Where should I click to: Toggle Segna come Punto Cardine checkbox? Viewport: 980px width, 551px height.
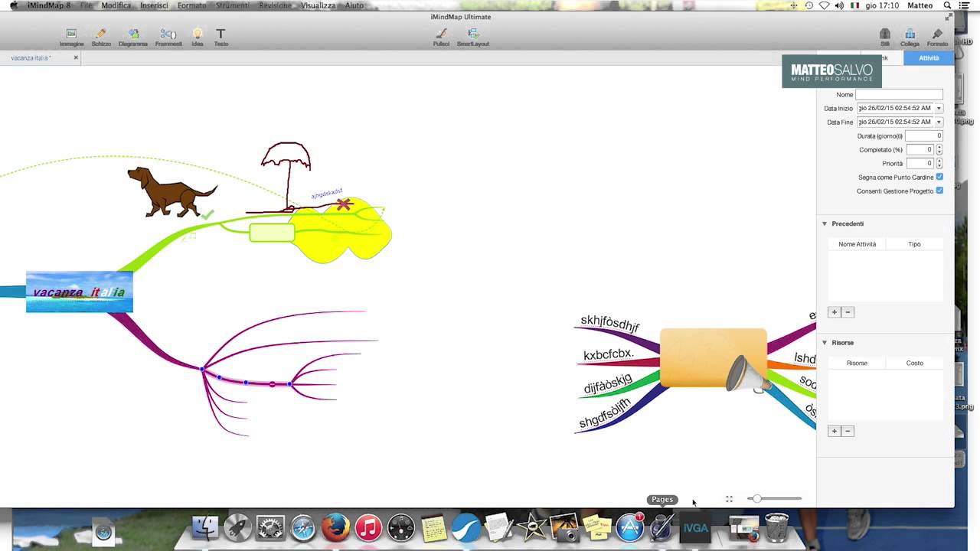tap(939, 177)
